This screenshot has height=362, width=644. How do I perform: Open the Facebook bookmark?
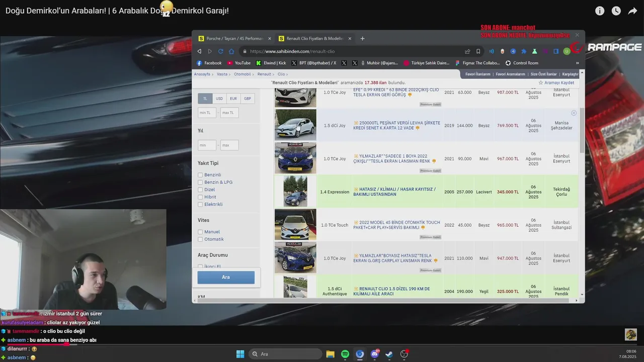click(209, 63)
